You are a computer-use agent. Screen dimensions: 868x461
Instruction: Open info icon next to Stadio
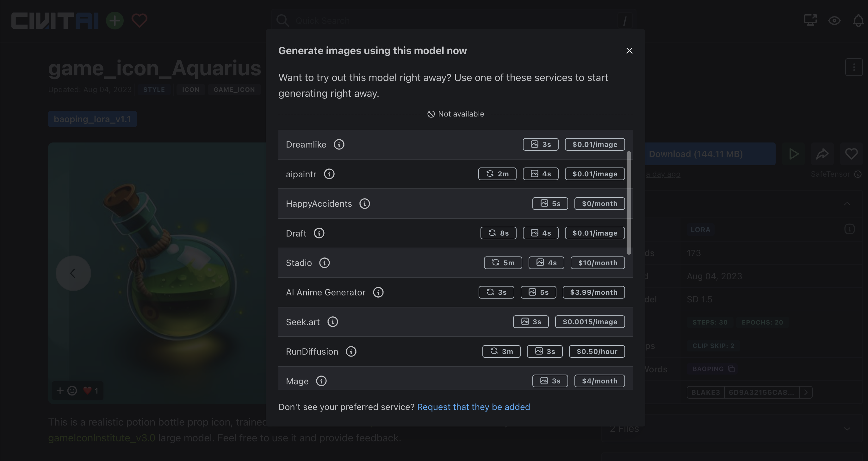[x=325, y=263]
